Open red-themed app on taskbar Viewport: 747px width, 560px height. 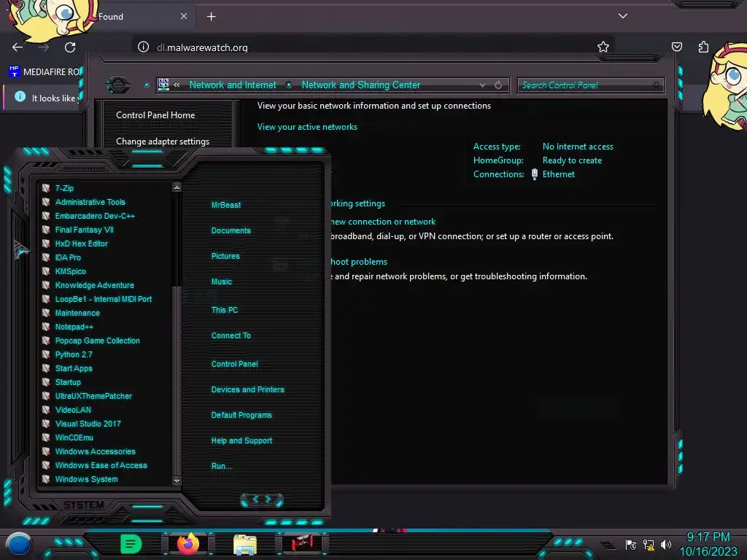point(301,543)
